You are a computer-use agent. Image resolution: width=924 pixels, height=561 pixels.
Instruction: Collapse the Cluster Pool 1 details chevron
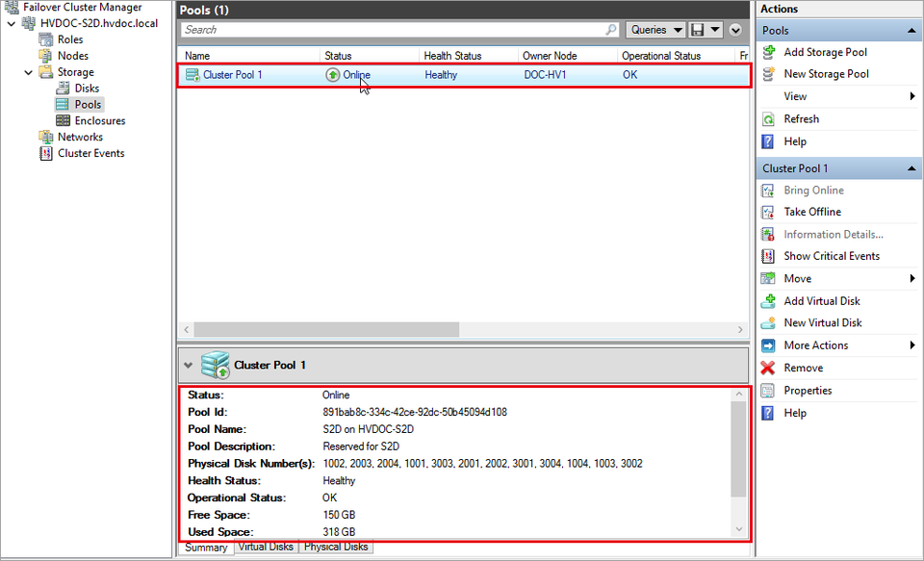(x=188, y=366)
